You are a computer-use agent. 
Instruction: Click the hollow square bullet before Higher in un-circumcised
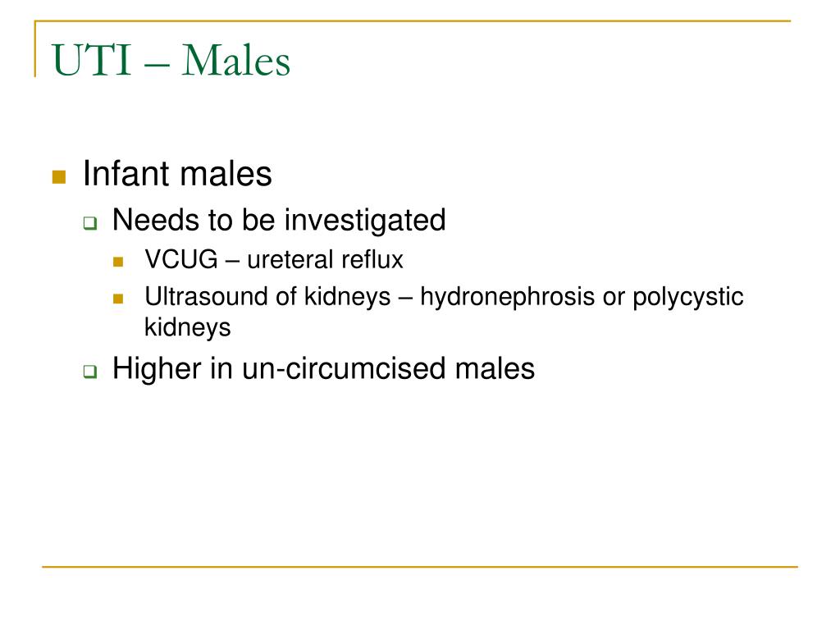(x=90, y=372)
